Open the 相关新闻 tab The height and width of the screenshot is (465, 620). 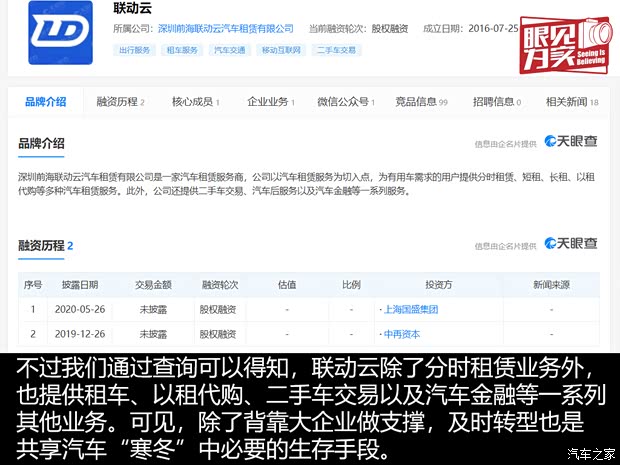pos(571,101)
